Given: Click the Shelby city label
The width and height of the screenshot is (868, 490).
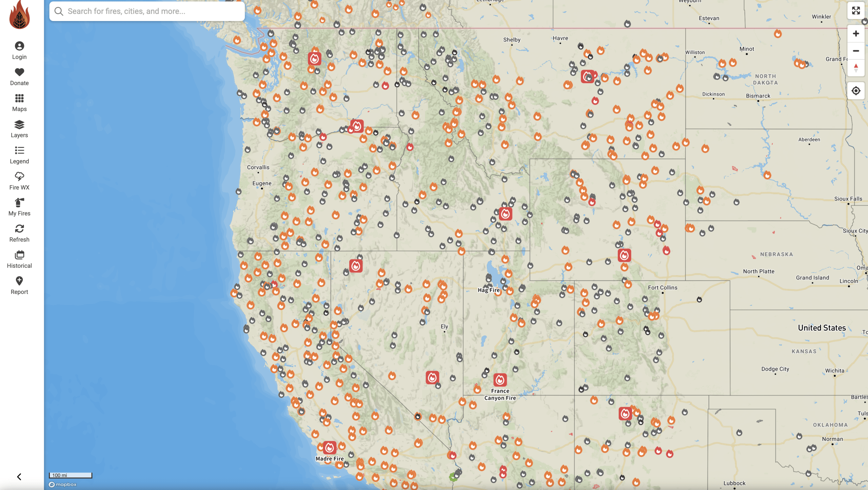Looking at the screenshot, I should point(512,40).
